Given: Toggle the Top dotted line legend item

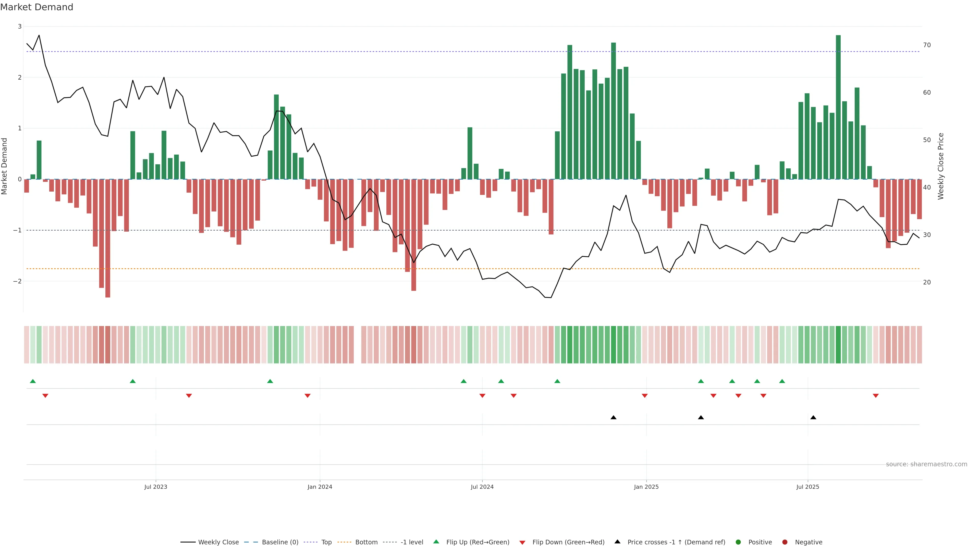Looking at the screenshot, I should point(326,542).
